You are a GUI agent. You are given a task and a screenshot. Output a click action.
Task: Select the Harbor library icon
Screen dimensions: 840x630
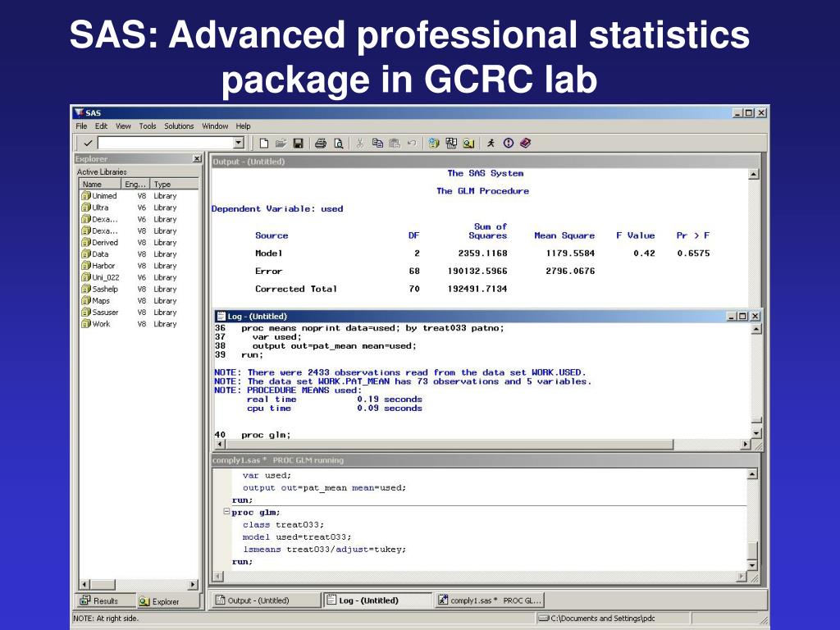(85, 265)
